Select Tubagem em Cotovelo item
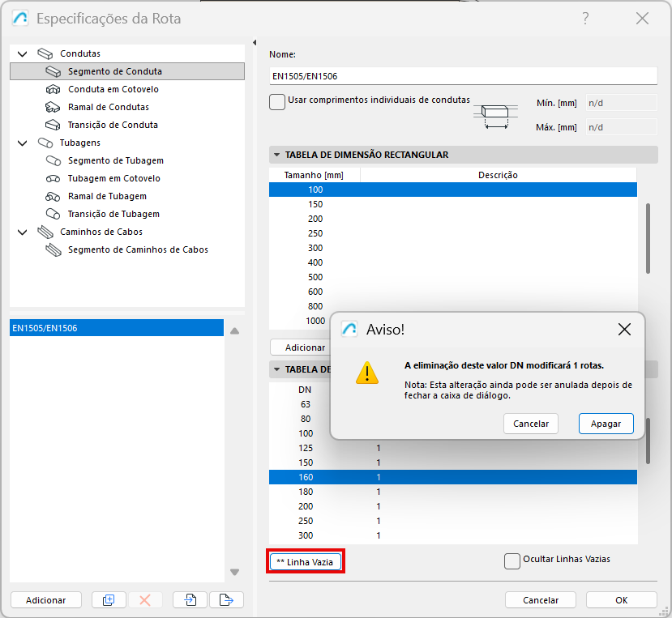This screenshot has width=672, height=618. [x=114, y=178]
